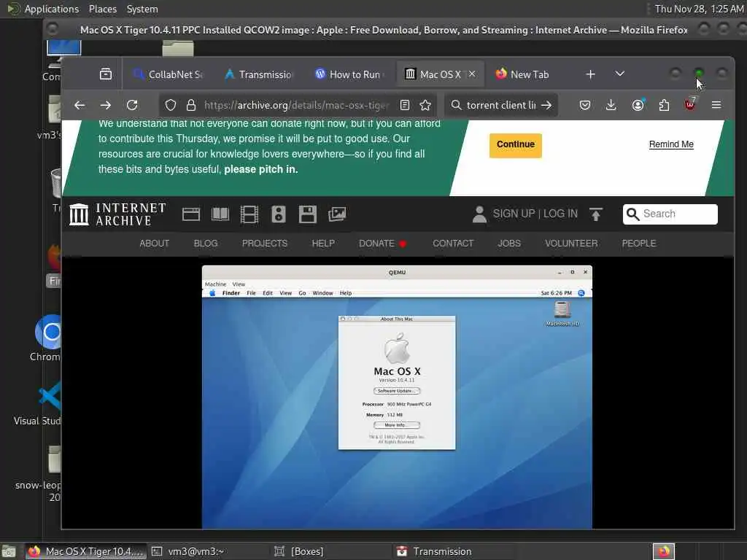This screenshot has width=747, height=560.
Task: Switch to the How to Run tab
Action: (349, 74)
